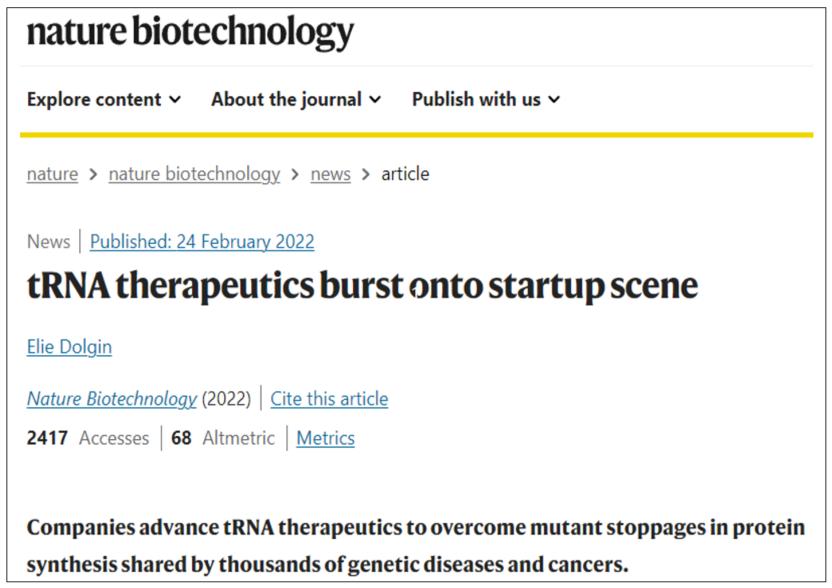Open the About the journal menu

[x=296, y=99]
